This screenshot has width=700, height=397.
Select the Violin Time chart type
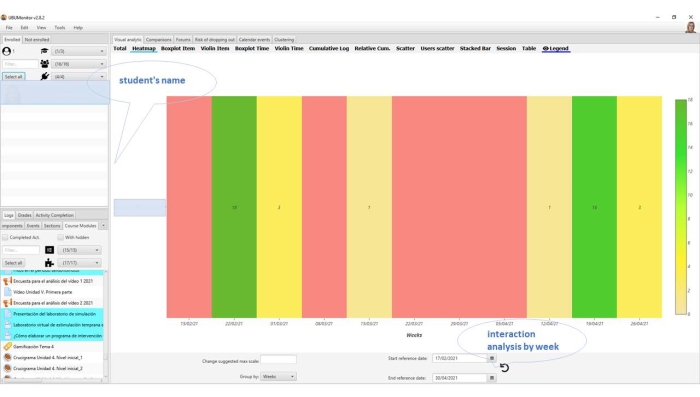click(x=289, y=48)
